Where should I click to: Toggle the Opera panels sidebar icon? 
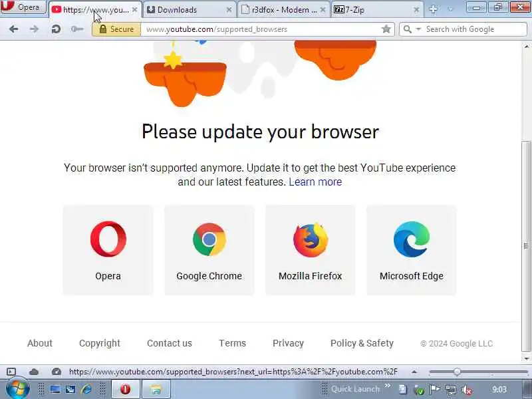point(11,372)
